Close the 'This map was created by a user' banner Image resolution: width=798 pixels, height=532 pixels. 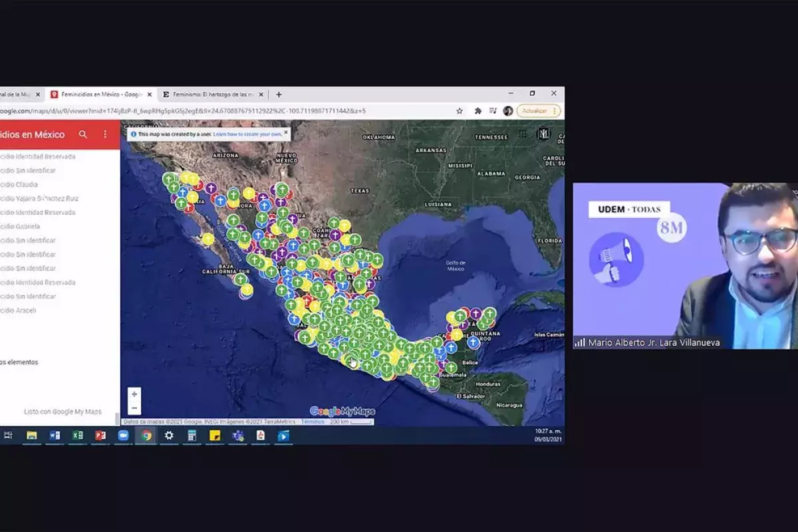pyautogui.click(x=286, y=133)
